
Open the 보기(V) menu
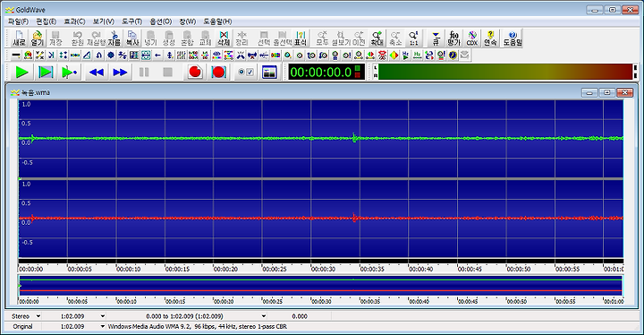tap(103, 21)
